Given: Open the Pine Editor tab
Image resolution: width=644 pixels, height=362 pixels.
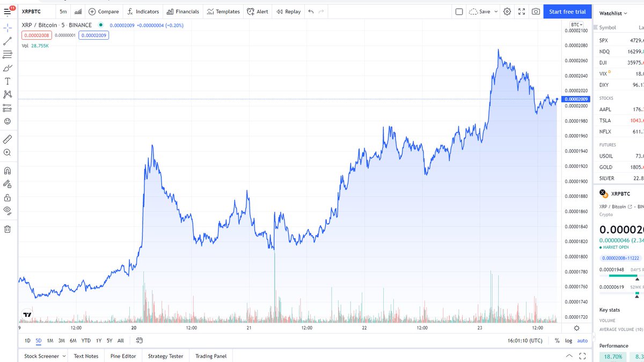Looking at the screenshot, I should [123, 356].
